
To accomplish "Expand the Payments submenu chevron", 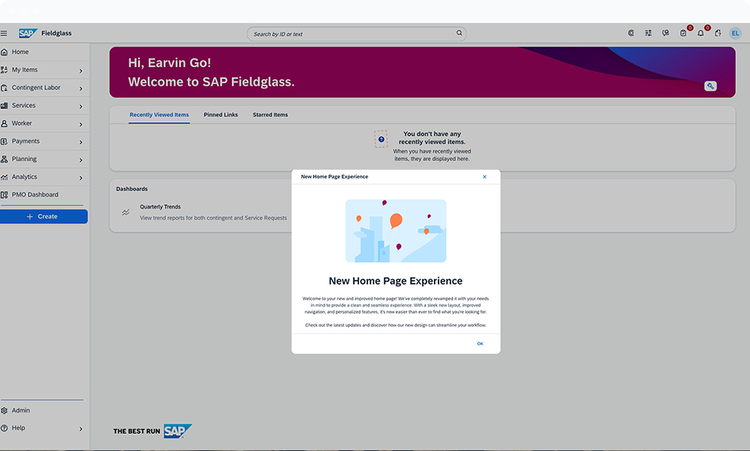I will pos(81,142).
